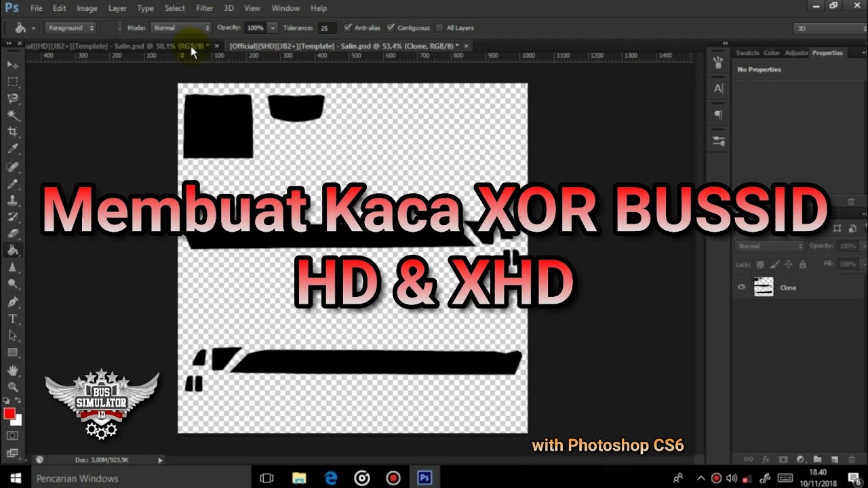Image resolution: width=868 pixels, height=488 pixels.
Task: Toggle Lock image pixels brush icon
Action: pos(774,264)
